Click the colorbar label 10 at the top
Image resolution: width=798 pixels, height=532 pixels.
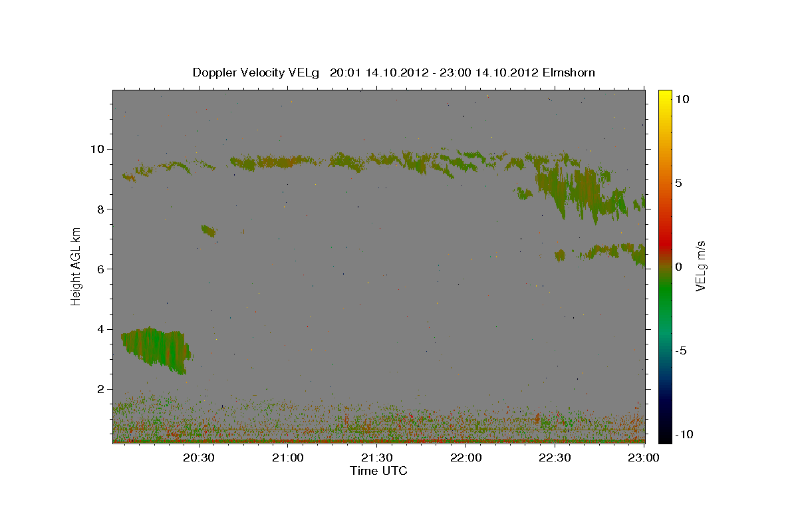click(682, 98)
